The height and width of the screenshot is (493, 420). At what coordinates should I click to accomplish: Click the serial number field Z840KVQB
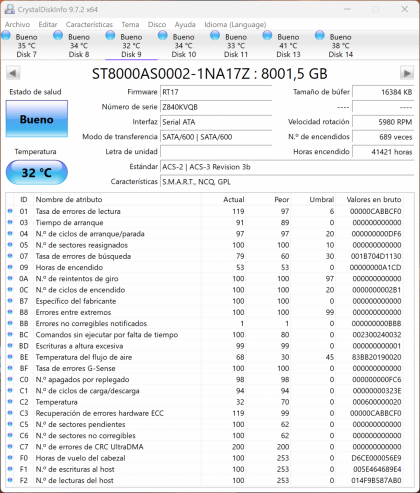point(216,107)
